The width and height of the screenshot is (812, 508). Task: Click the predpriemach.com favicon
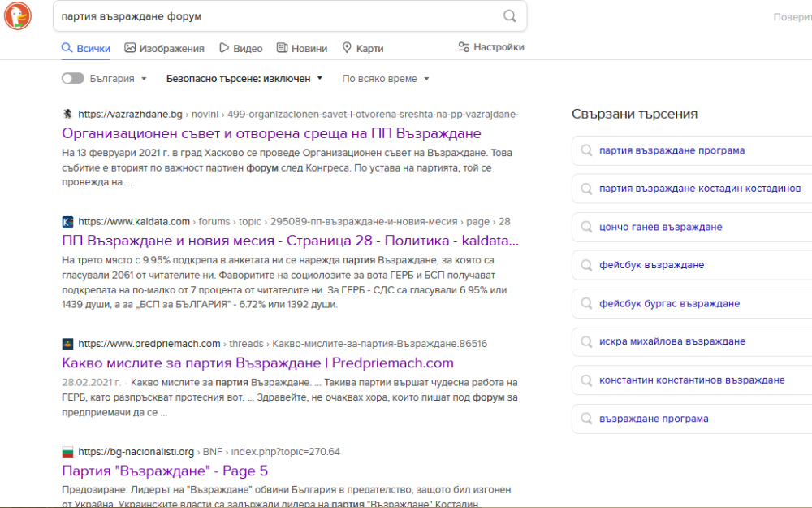point(67,344)
